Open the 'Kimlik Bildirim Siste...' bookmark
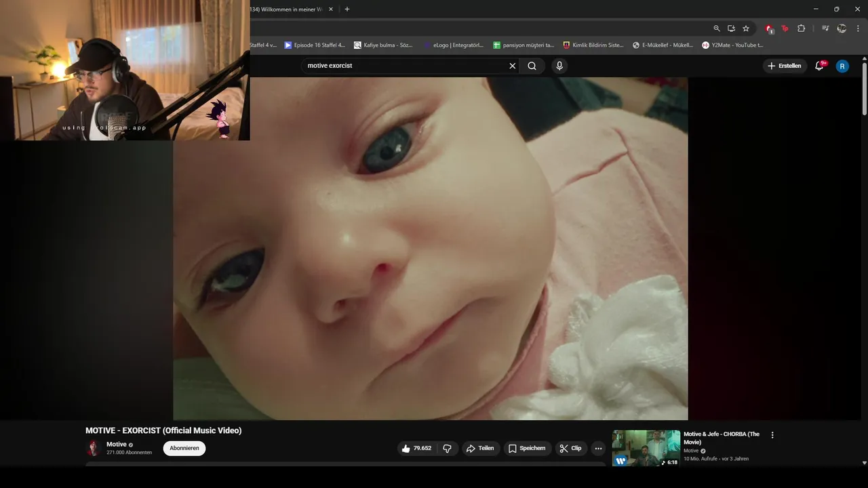Image resolution: width=868 pixels, height=488 pixels. (593, 45)
